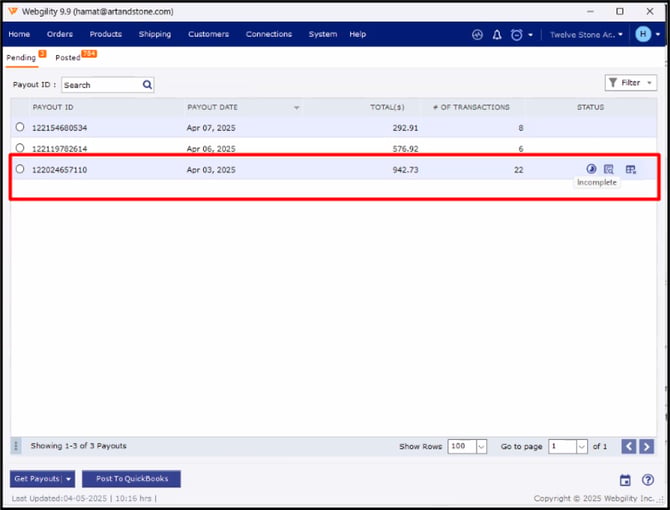The height and width of the screenshot is (510, 670).
Task: Open the Home menu
Action: tap(19, 34)
